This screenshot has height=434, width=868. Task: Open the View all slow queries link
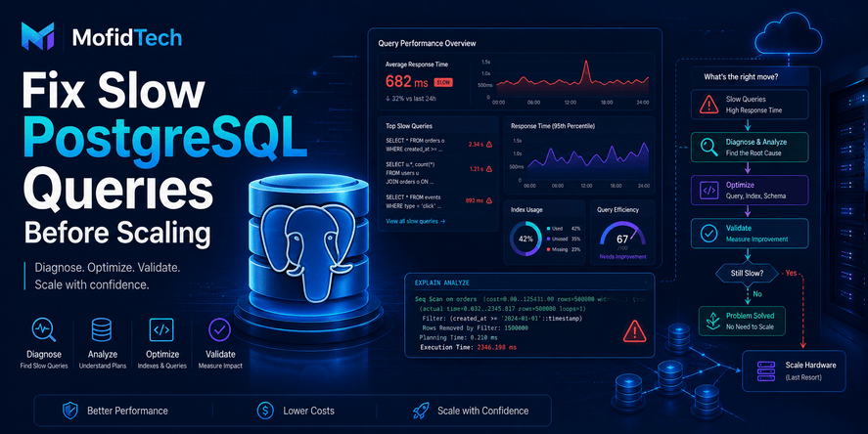click(415, 221)
